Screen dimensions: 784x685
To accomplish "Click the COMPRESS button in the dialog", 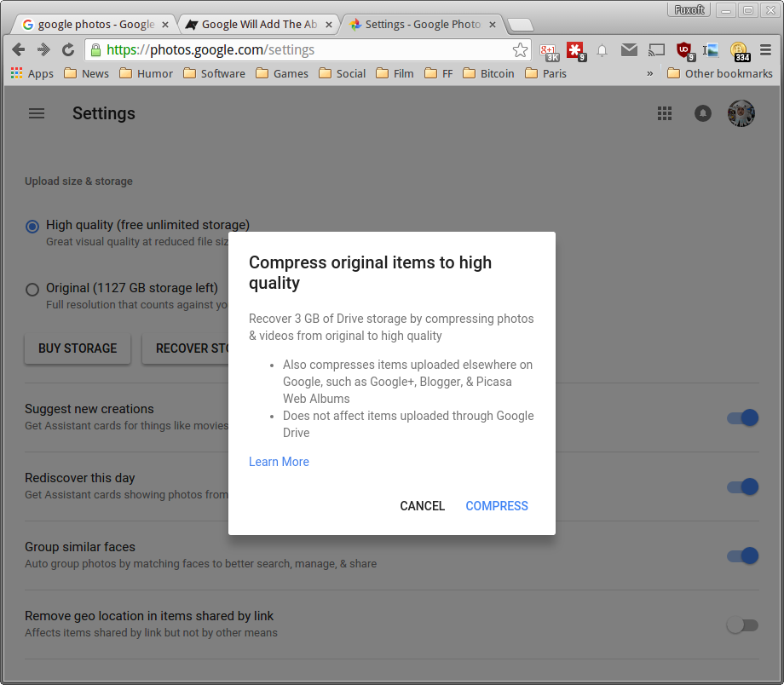I will click(x=497, y=506).
